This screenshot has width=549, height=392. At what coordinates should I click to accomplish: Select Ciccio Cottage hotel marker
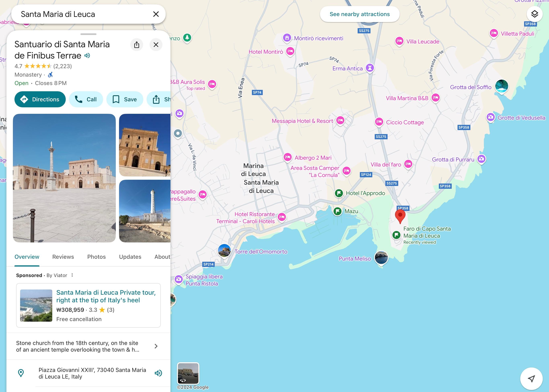[x=379, y=122]
